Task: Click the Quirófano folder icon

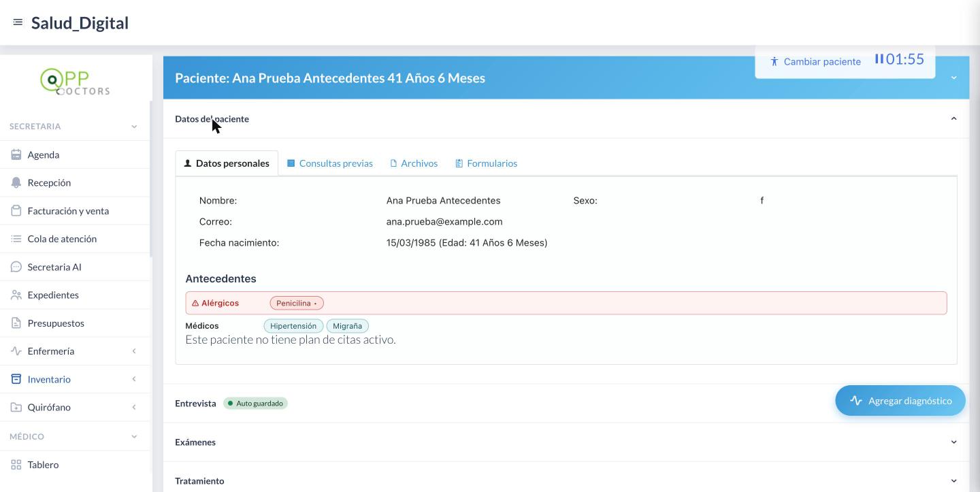Action: (x=16, y=407)
